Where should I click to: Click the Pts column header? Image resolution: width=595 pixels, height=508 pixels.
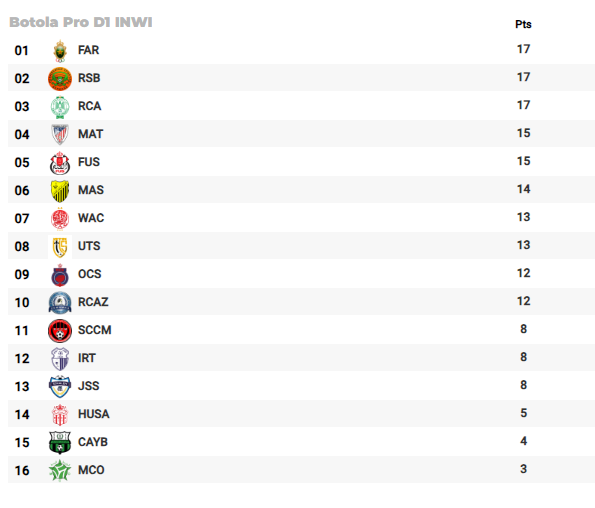click(523, 24)
